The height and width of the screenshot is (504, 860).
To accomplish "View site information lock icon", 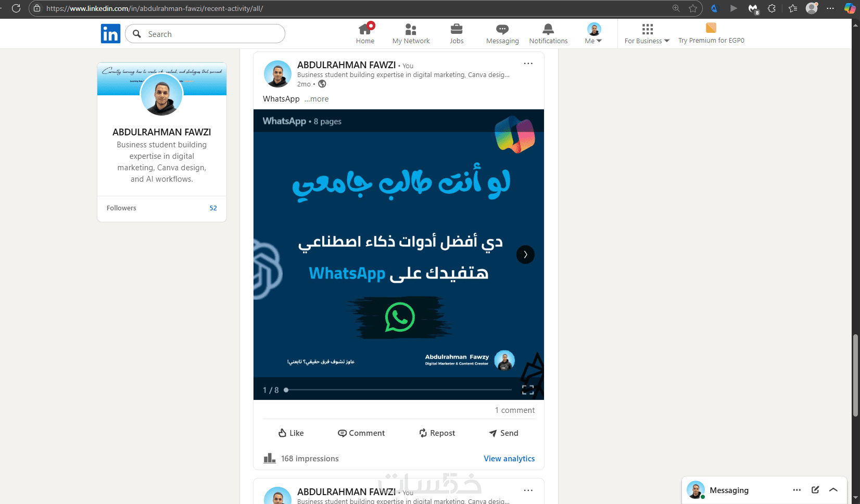I will 37,8.
